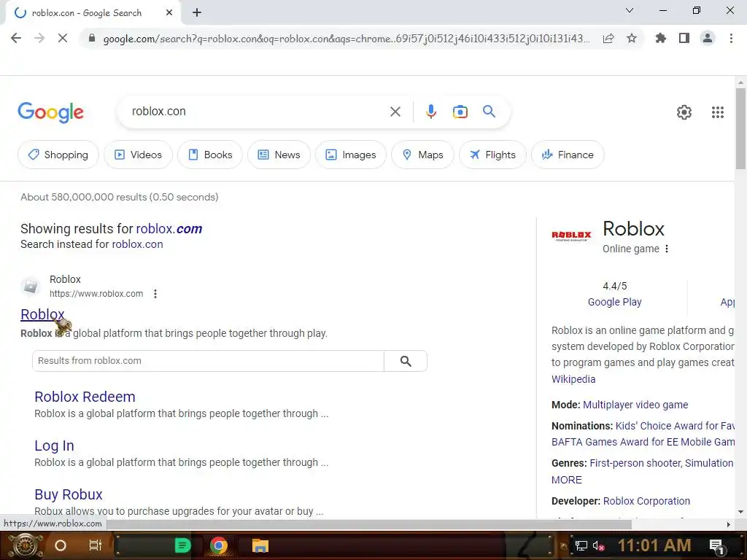Image resolution: width=747 pixels, height=560 pixels.
Task: Select the Books filter
Action: [210, 155]
